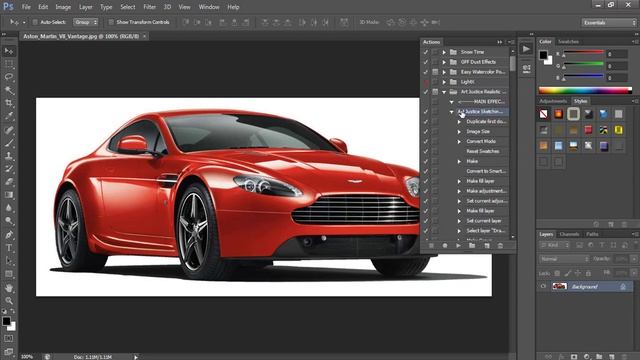
Task: Collapse the Art Justice Sketcher action
Action: 452,111
